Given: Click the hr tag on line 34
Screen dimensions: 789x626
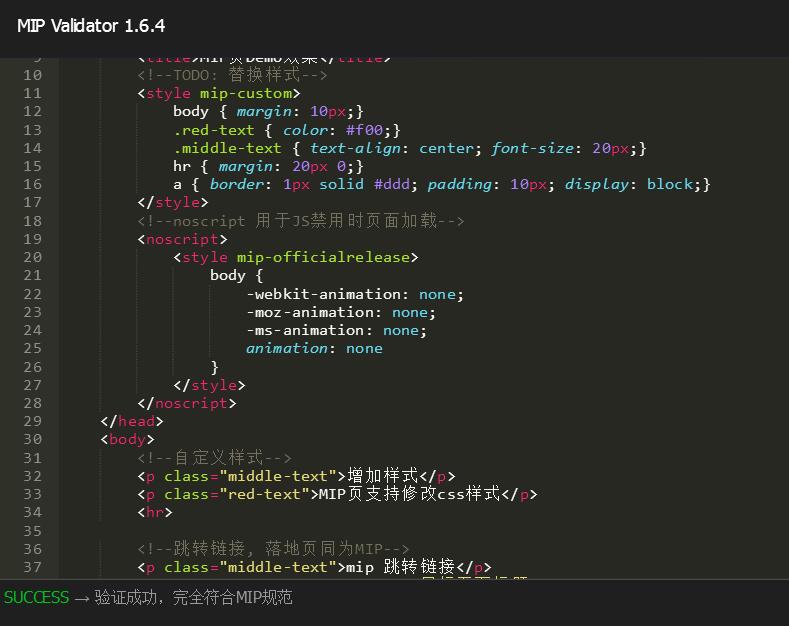Looking at the screenshot, I should click(154, 512).
